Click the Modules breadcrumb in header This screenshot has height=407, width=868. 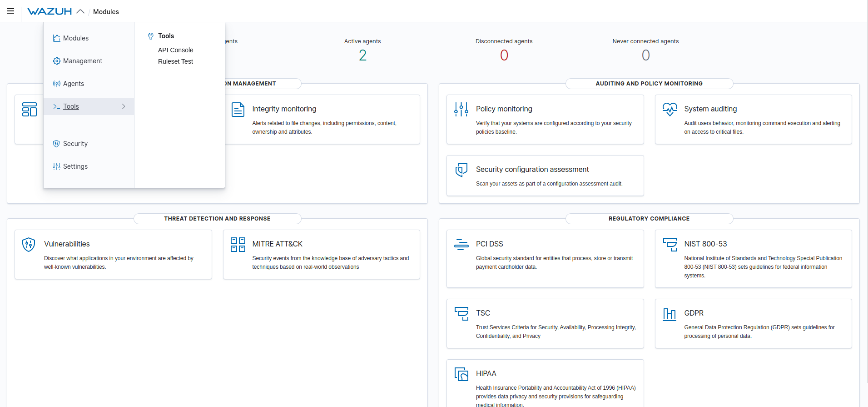coord(106,12)
